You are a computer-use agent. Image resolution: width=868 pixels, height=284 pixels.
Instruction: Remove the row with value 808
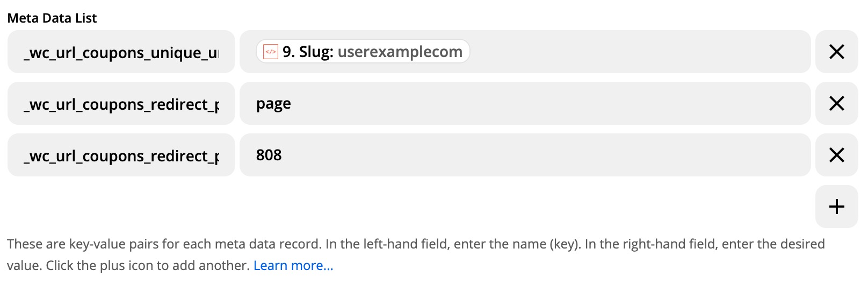(x=836, y=155)
